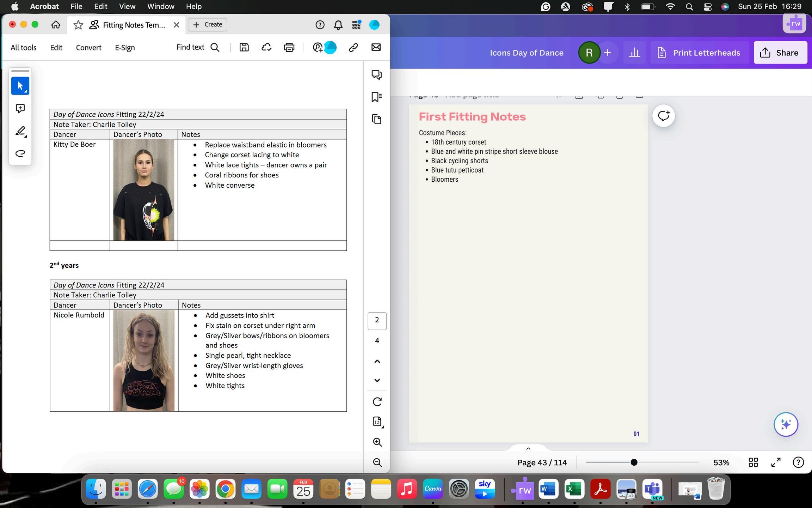The height and width of the screenshot is (508, 812).
Task: Click the save file icon
Action: point(244,47)
